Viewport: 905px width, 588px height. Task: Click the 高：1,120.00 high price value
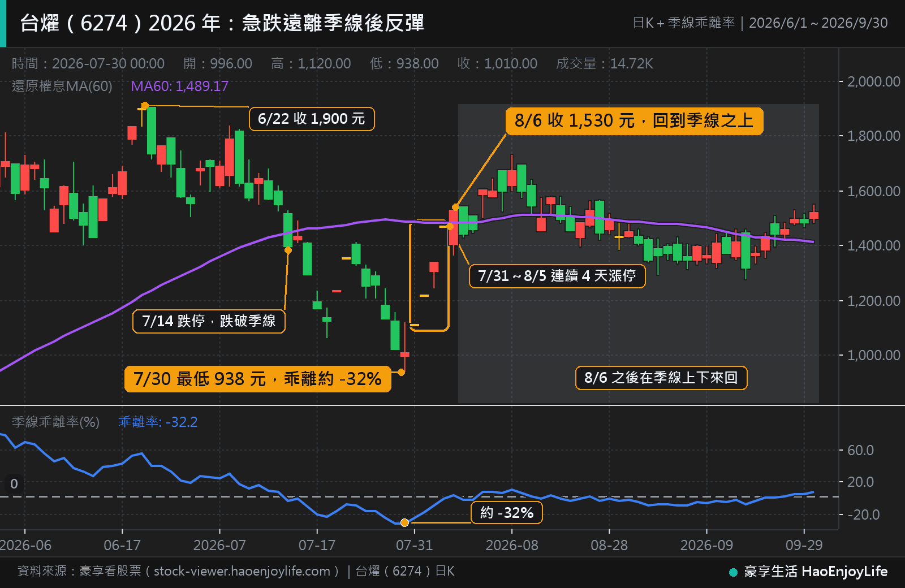311,63
